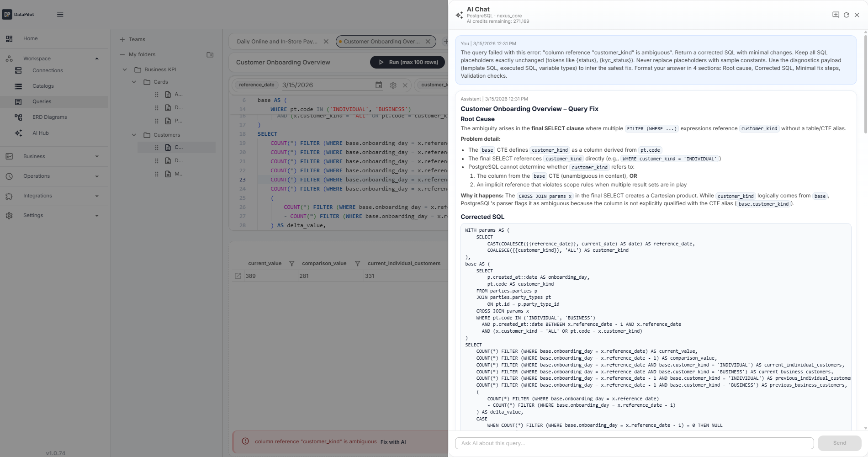
Task: Open the AI Hub from the sidebar
Action: [40, 133]
